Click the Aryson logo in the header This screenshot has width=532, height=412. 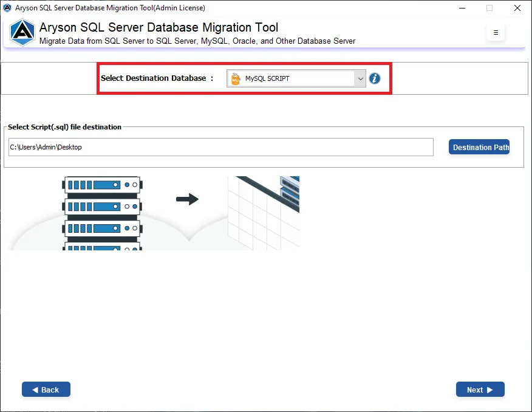[22, 32]
